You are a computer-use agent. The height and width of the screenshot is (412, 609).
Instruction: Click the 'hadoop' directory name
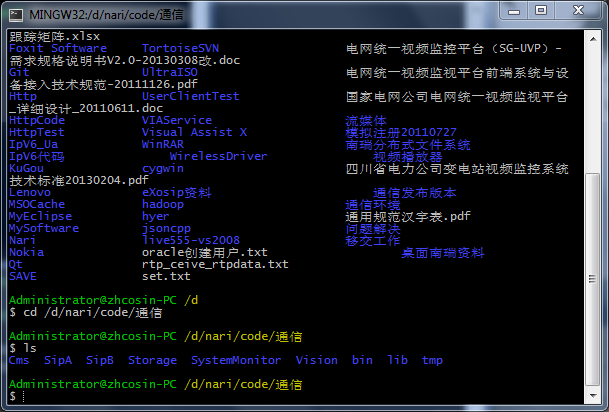(163, 204)
